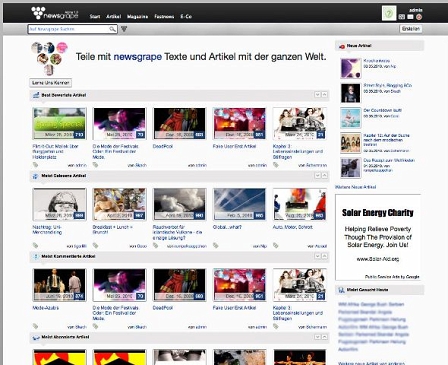Click the Neue Artikel sidebar header icon

(x=342, y=46)
